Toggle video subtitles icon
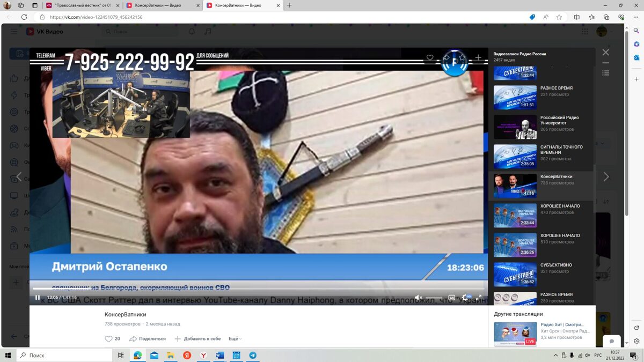Image resolution: width=644 pixels, height=362 pixels. coord(452,297)
